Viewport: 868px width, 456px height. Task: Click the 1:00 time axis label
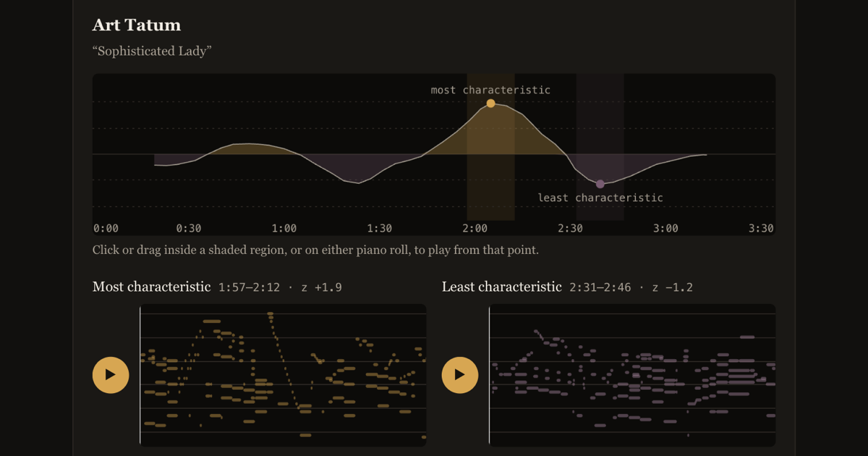pyautogui.click(x=284, y=229)
